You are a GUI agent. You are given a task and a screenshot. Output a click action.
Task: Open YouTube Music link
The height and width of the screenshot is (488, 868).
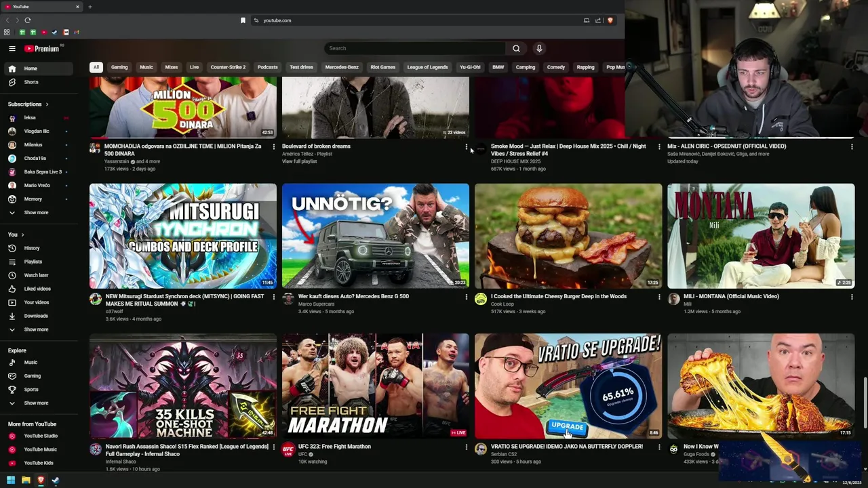tap(38, 449)
